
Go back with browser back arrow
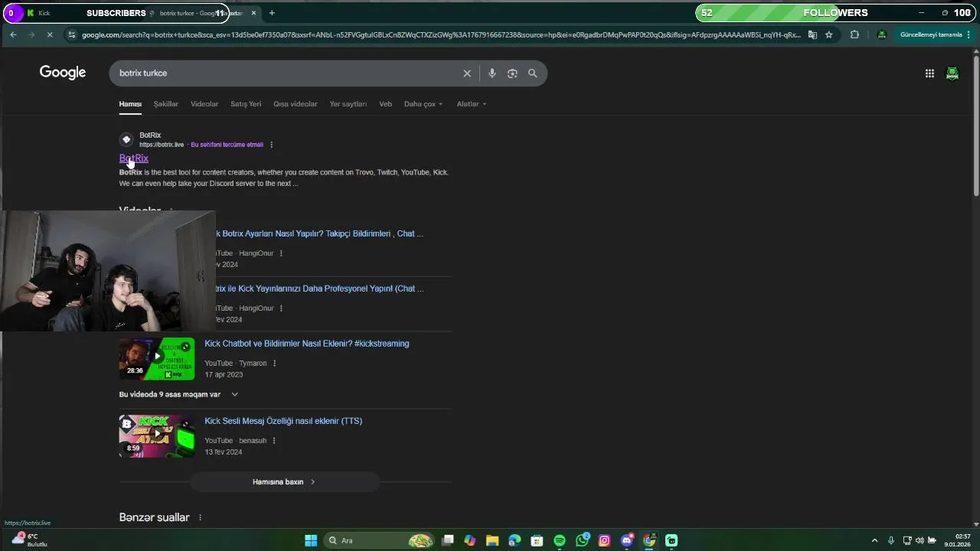pos(13,34)
